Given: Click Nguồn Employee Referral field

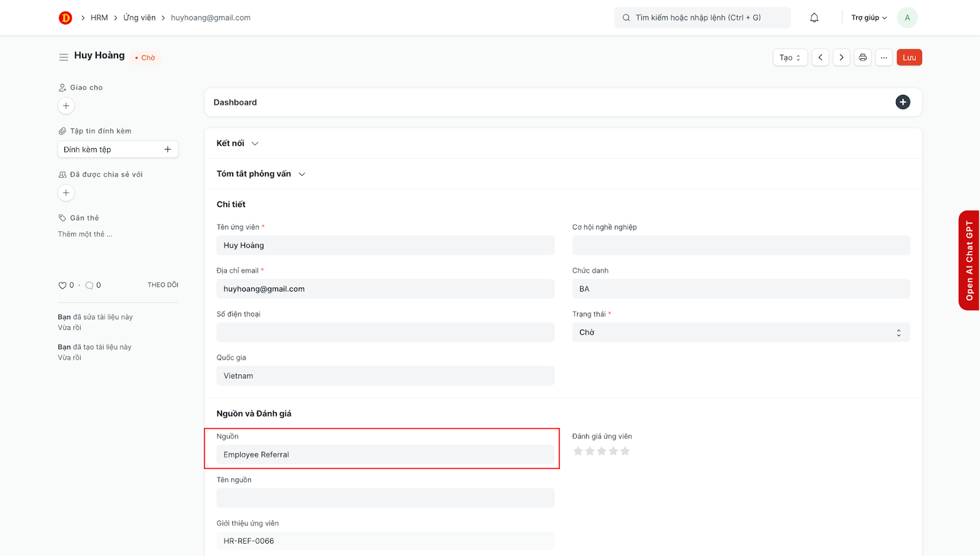Looking at the screenshot, I should click(x=385, y=454).
